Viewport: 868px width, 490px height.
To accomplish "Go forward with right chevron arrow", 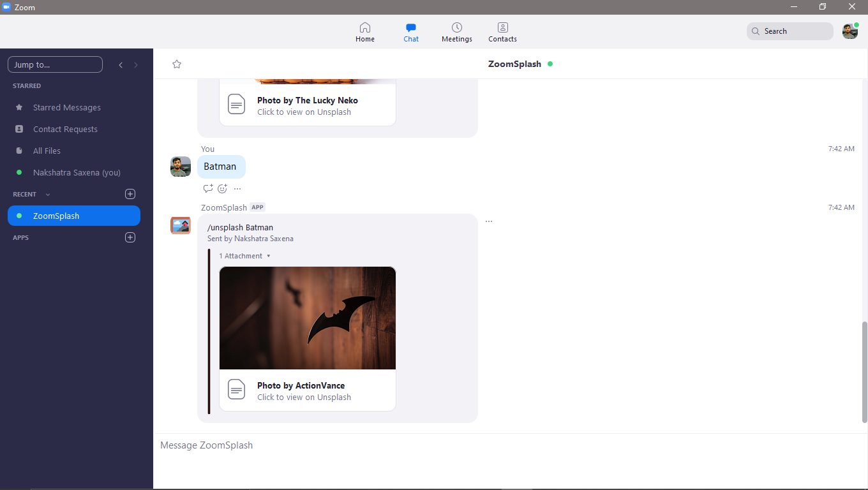I will point(136,65).
